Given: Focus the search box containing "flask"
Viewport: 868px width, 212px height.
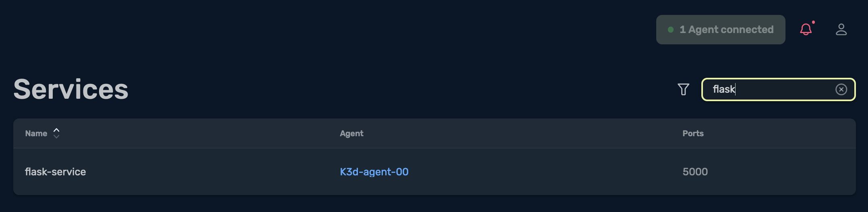Looking at the screenshot, I should pos(778,89).
